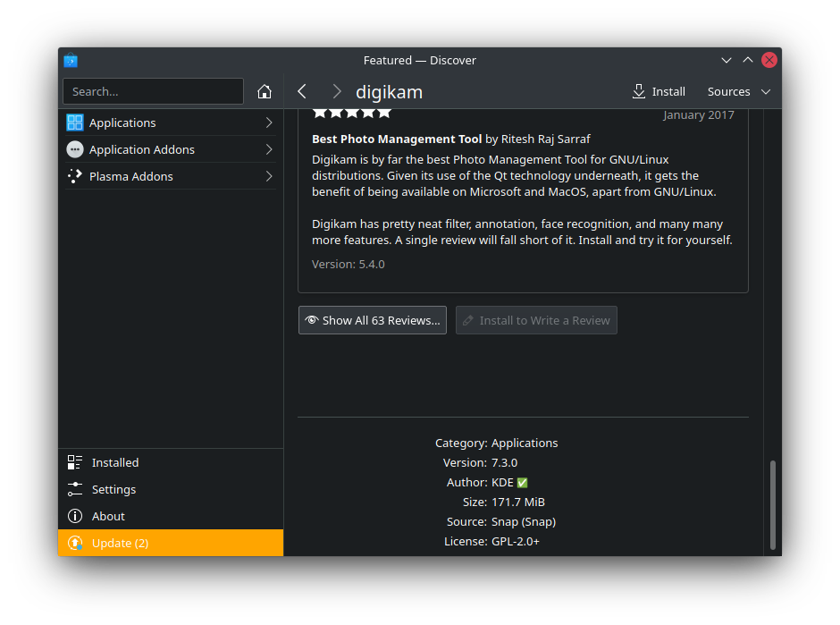Click the review title Best Photo Management Tool
840x625 pixels.
click(397, 139)
